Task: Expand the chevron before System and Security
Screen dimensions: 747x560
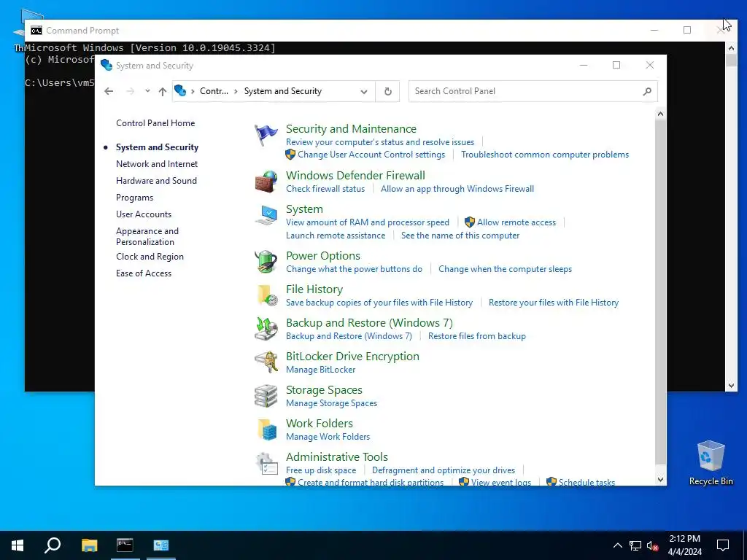Action: [236, 91]
